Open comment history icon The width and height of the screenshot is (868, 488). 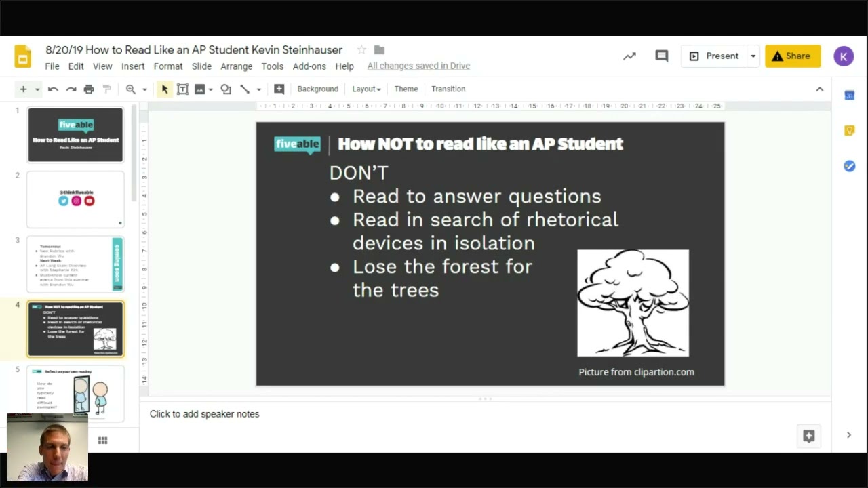click(x=662, y=56)
